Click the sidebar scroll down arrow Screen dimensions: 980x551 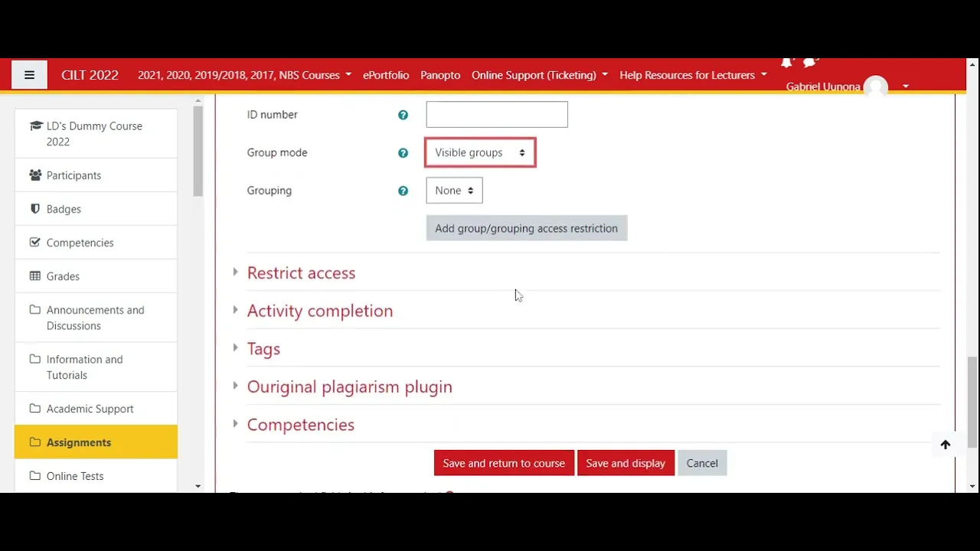[198, 486]
